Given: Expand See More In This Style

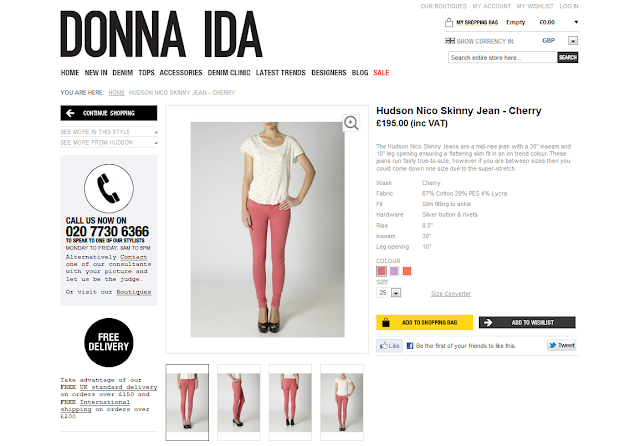Looking at the screenshot, I should point(109,132).
